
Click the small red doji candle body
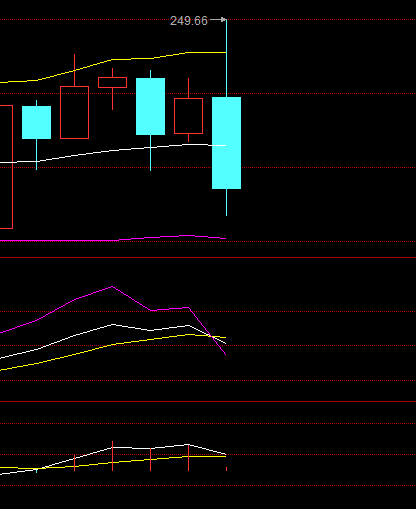click(112, 82)
